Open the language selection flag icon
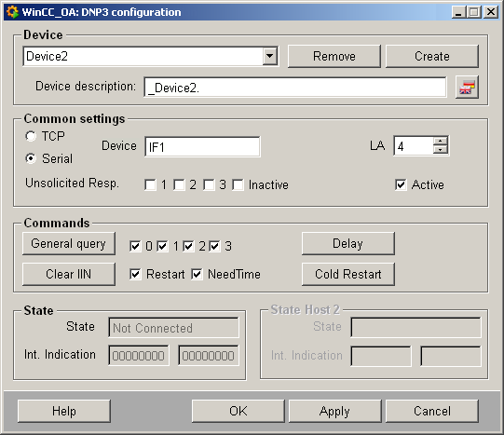This screenshot has height=435, width=504. tap(467, 88)
